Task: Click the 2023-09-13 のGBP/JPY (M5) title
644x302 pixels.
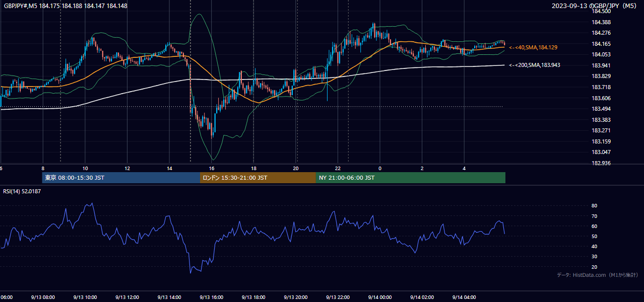Action: [x=595, y=6]
